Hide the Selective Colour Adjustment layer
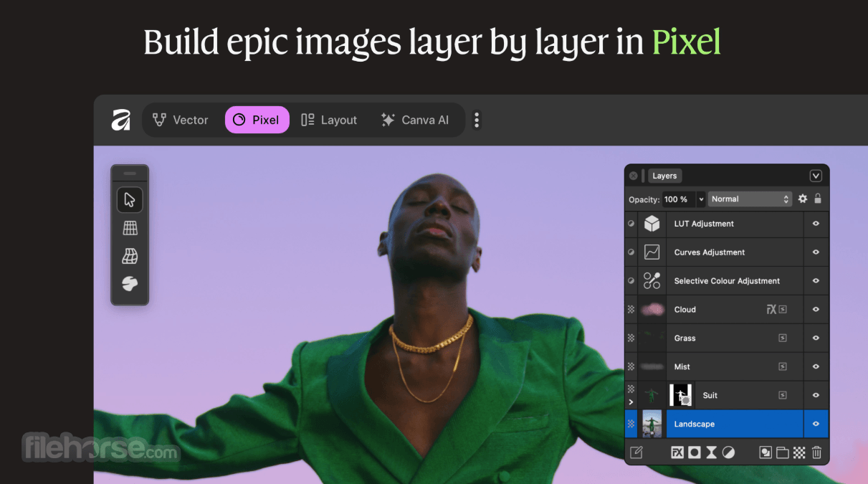This screenshot has height=484, width=868. click(816, 281)
